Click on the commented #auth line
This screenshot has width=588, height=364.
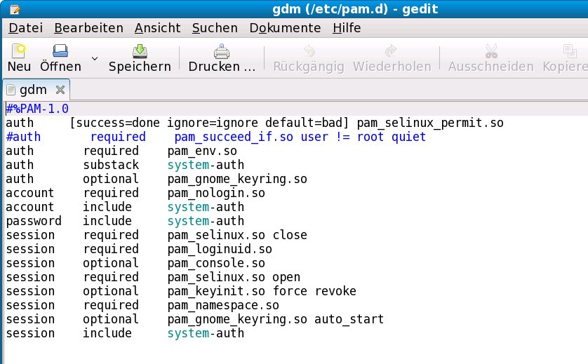pos(211,137)
